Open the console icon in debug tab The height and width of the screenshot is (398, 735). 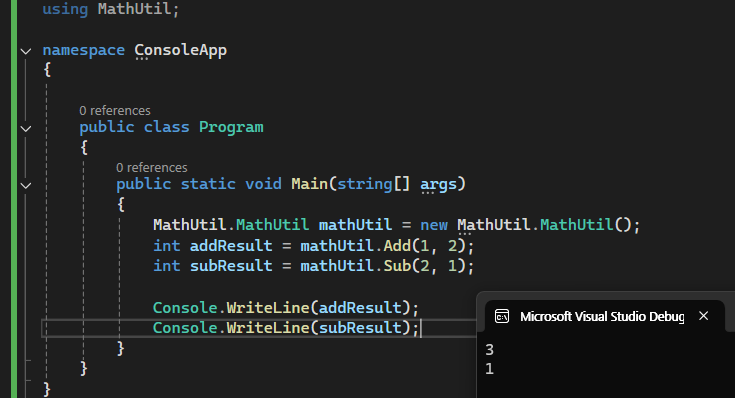[x=502, y=316]
